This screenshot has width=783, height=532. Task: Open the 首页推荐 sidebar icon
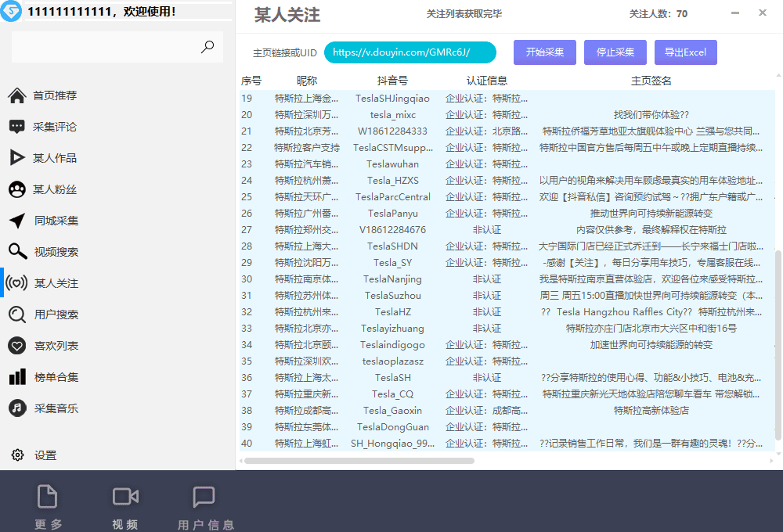pyautogui.click(x=17, y=95)
